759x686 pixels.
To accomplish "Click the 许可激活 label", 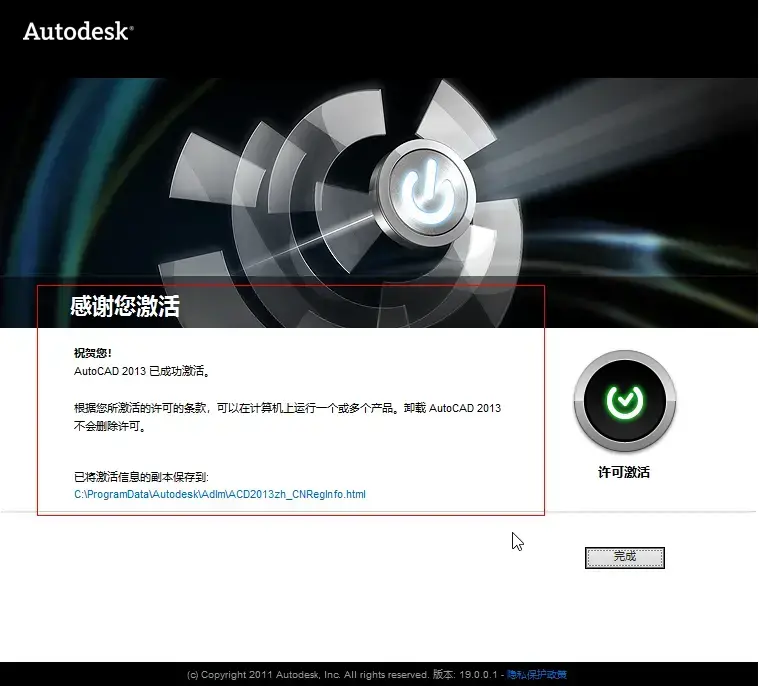I will pyautogui.click(x=624, y=472).
